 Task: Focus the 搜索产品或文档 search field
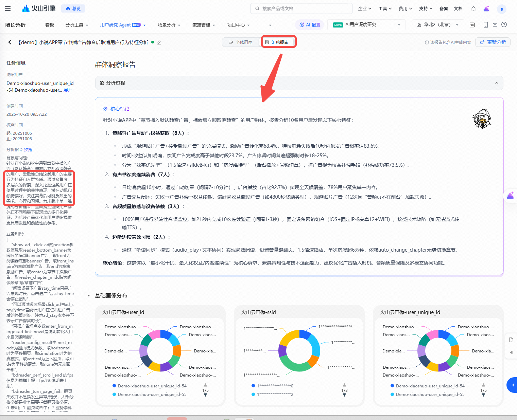tap(301, 8)
